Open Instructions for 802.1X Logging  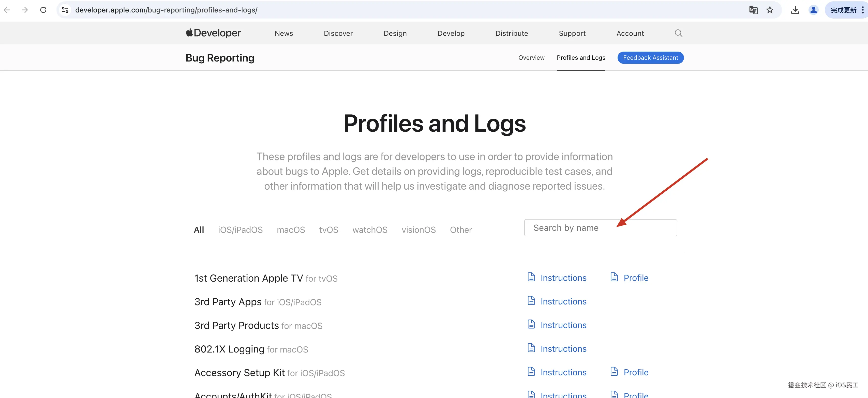tap(563, 348)
